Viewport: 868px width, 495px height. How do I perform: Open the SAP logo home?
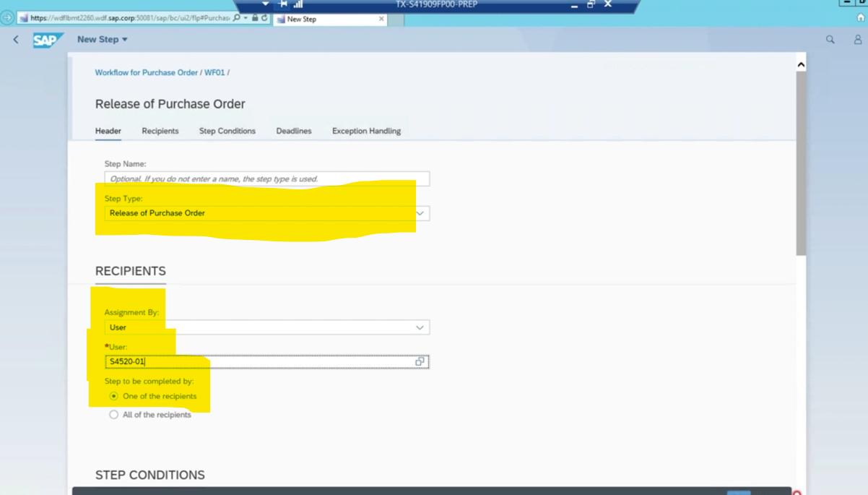(48, 40)
